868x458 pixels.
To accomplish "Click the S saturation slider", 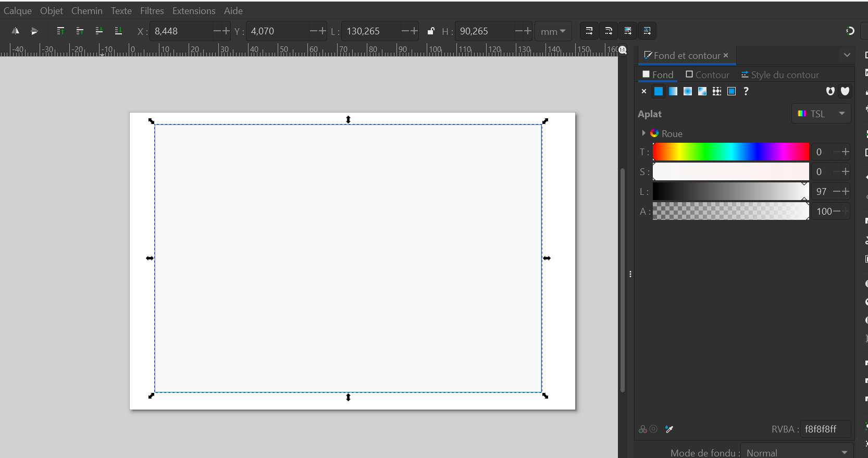I will [730, 171].
